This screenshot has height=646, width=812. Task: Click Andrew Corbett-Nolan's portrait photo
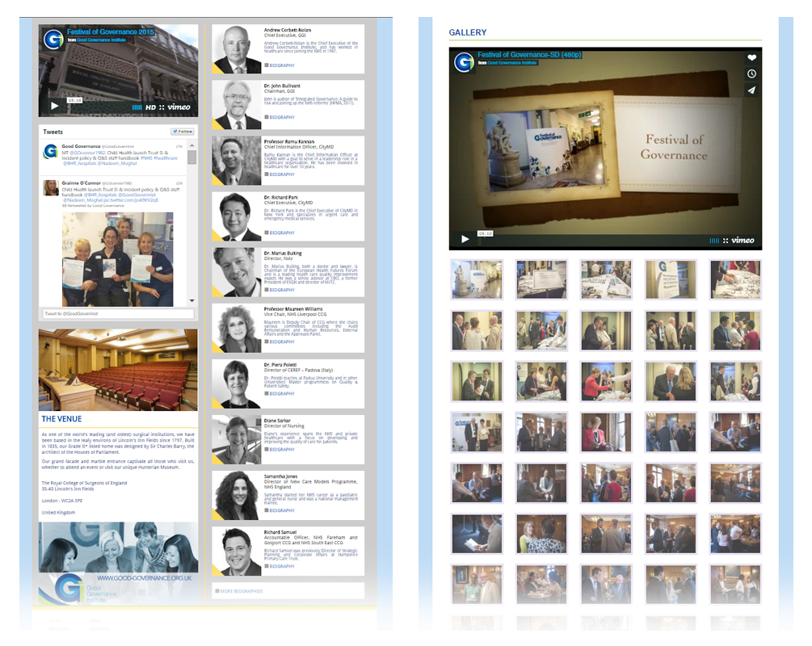point(237,49)
